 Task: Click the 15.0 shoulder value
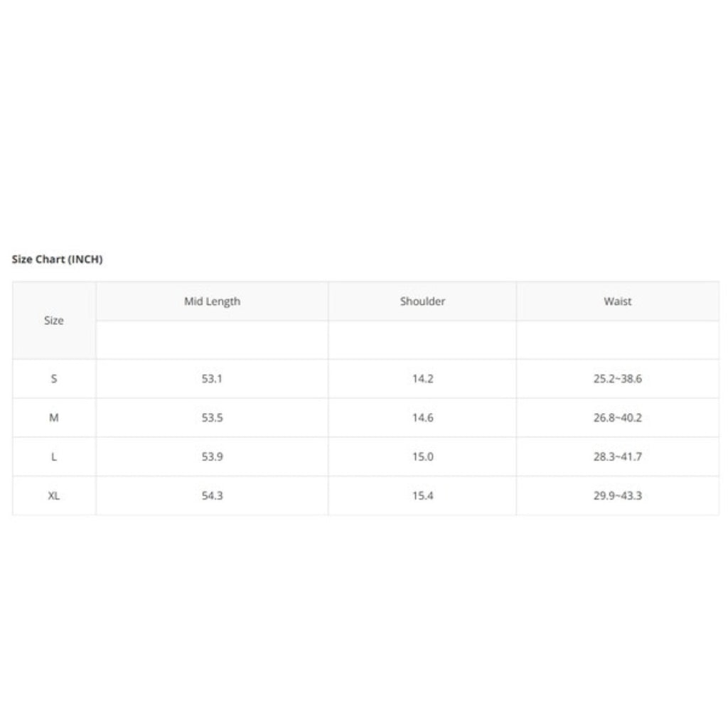tap(422, 457)
